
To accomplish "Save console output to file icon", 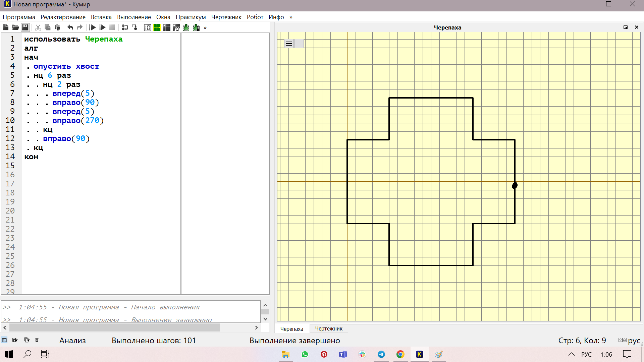I will tap(15, 340).
